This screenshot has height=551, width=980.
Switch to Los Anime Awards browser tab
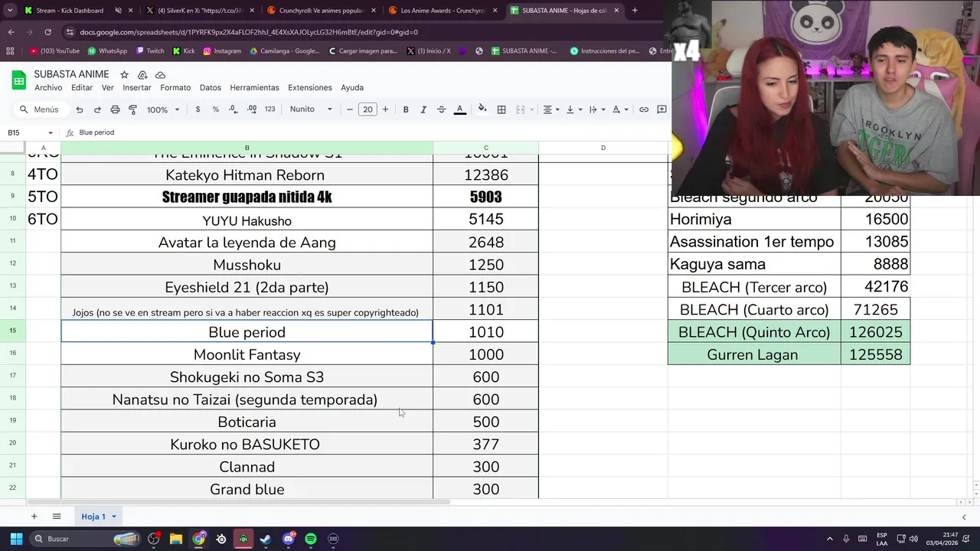pos(444,11)
